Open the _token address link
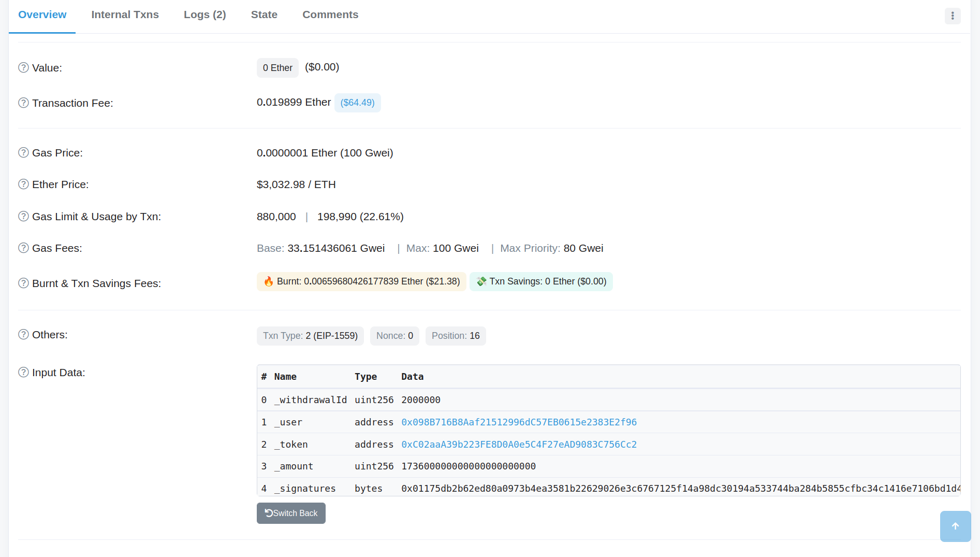 click(519, 445)
